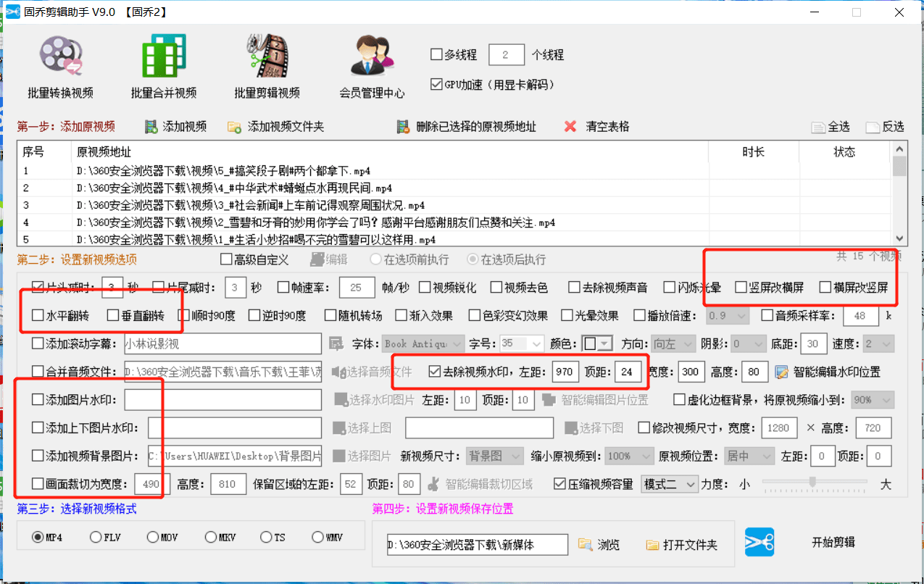Open the 模式二 compression mode dropdown

[x=669, y=484]
